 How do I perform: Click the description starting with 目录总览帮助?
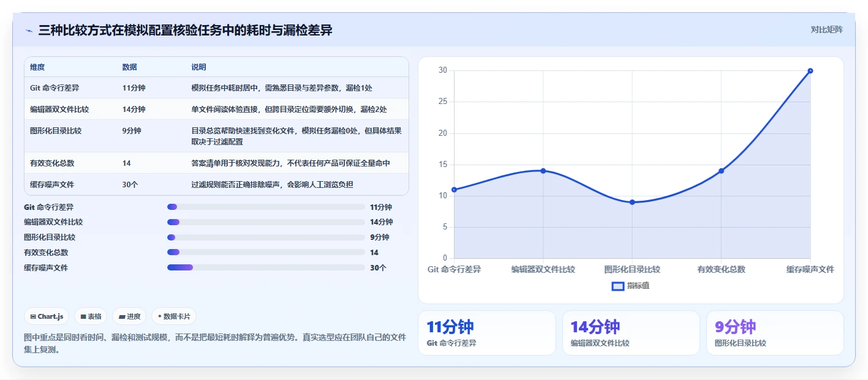click(x=296, y=136)
